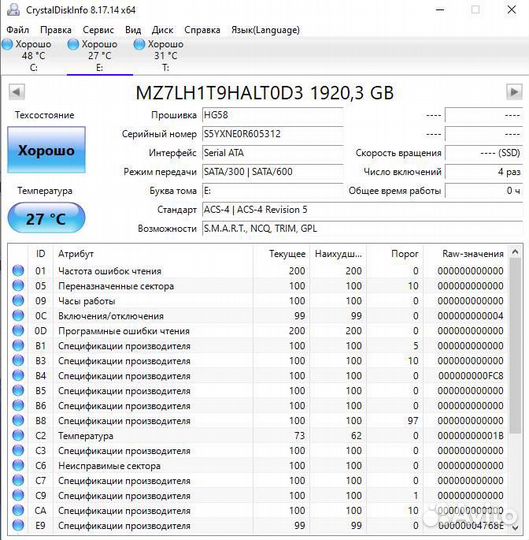529x540 pixels.
Task: Click the status orb of attribute 0D
Action: tap(18, 331)
